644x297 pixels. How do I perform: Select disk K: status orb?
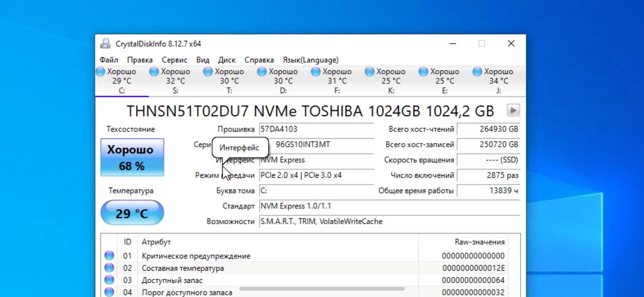(x=370, y=72)
